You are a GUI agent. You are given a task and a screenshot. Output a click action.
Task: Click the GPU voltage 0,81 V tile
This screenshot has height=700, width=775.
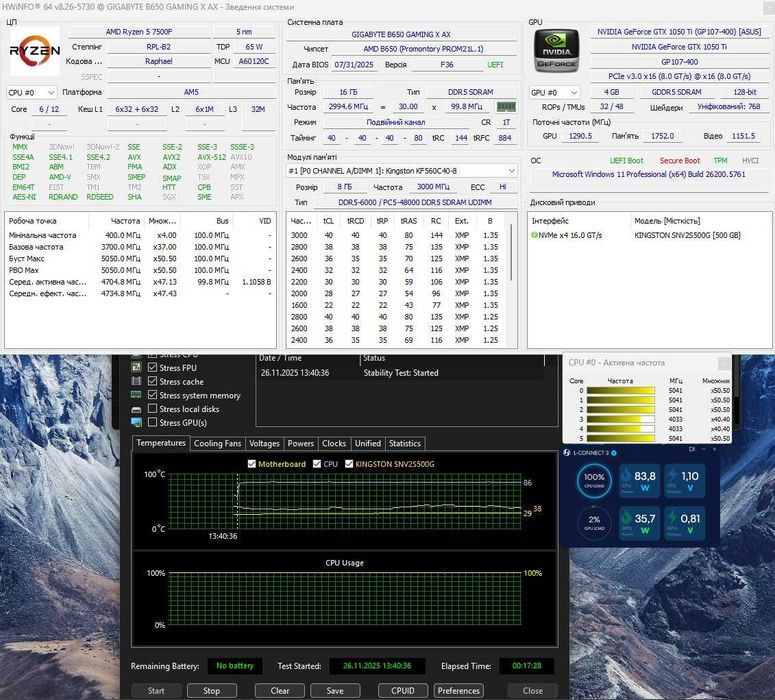coord(685,523)
